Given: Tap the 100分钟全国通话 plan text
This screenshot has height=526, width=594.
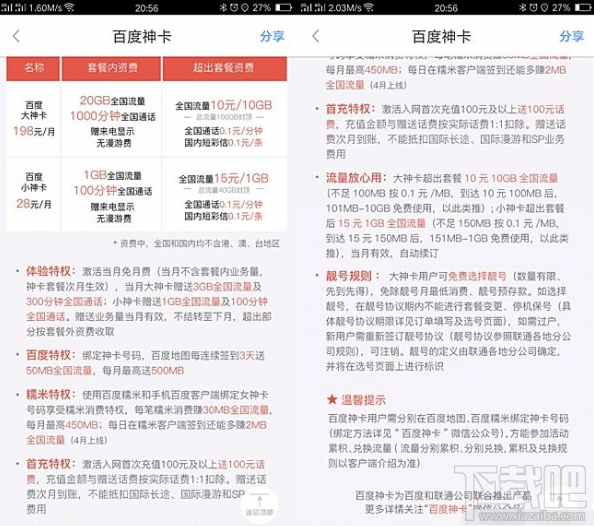Looking at the screenshot, I should pos(113,191).
